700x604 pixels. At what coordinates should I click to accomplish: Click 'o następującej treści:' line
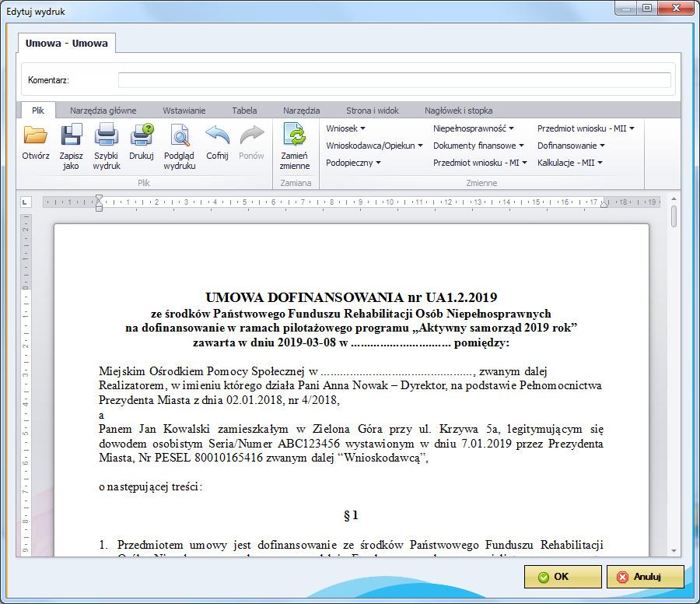tap(150, 487)
